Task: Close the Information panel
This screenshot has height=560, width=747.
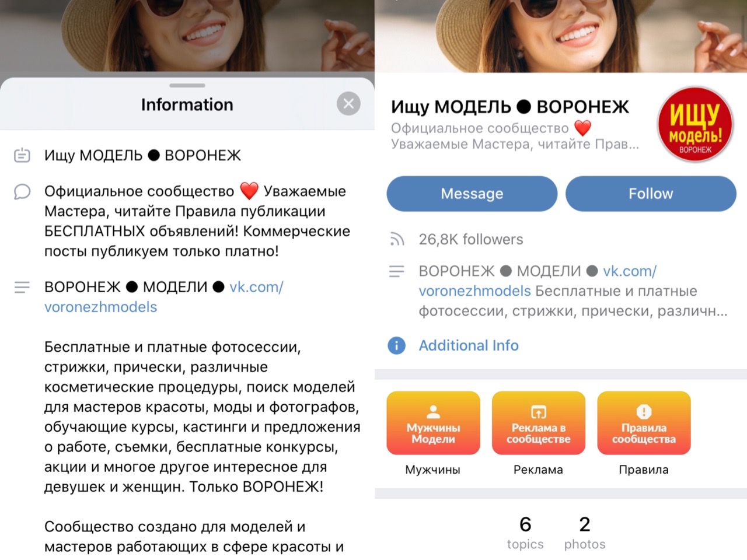Action: click(x=348, y=104)
